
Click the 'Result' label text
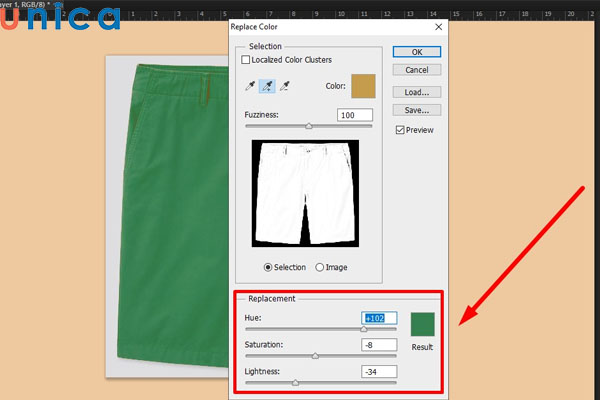pyautogui.click(x=422, y=347)
